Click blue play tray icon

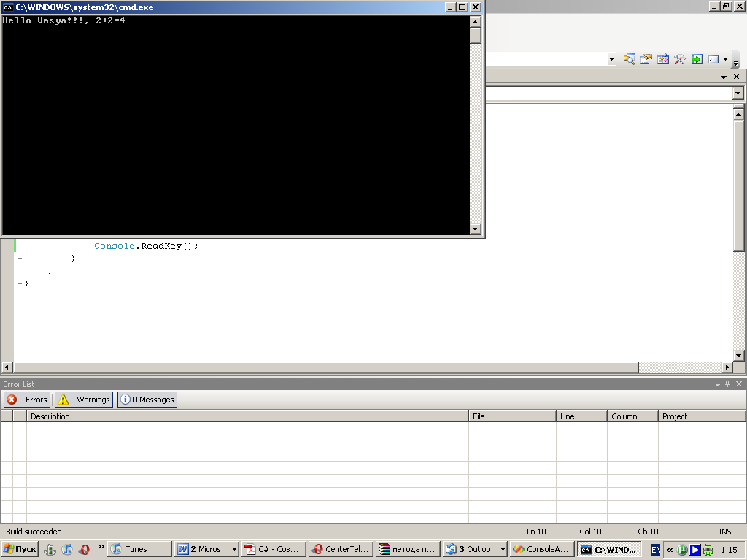click(695, 550)
